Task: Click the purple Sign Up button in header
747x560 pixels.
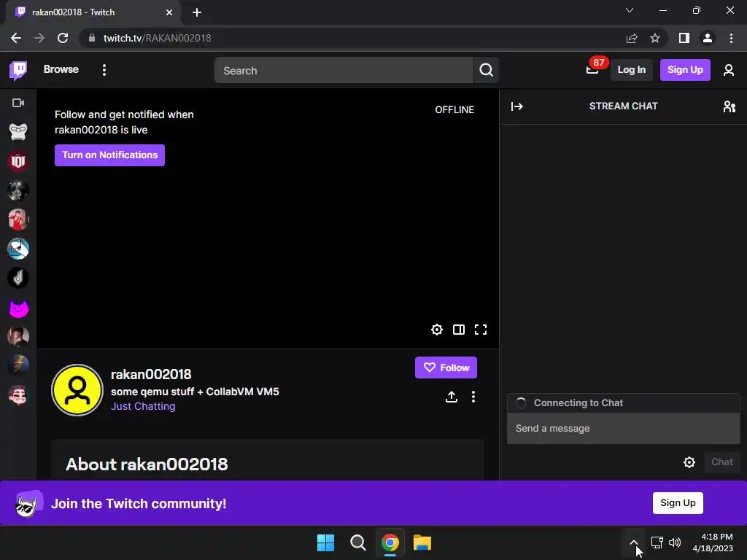Action: pos(684,70)
